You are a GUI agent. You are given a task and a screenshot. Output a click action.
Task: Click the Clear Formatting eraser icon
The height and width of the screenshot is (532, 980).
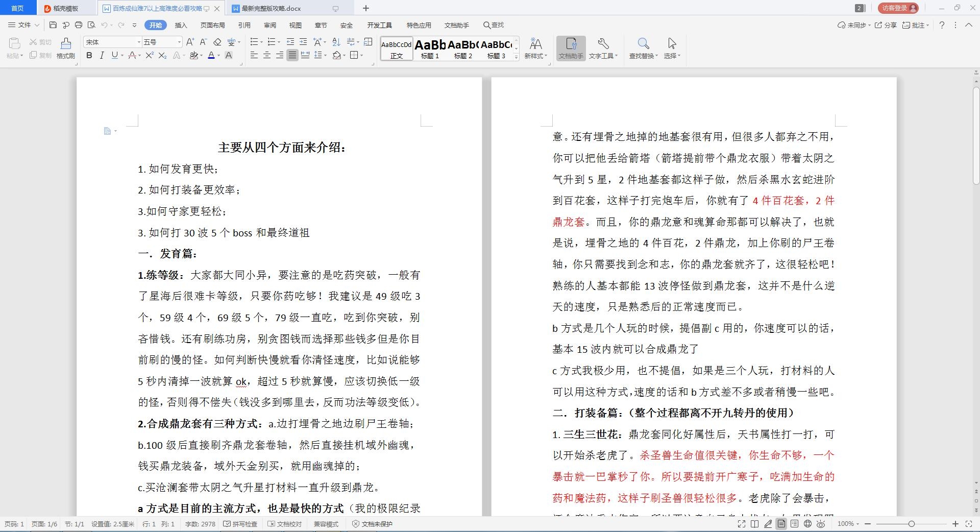coord(217,42)
